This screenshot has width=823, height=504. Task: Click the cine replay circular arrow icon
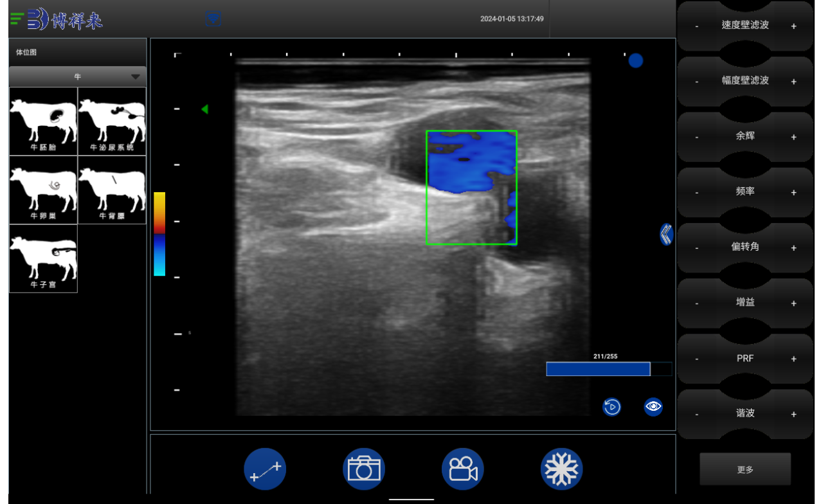pos(611,407)
